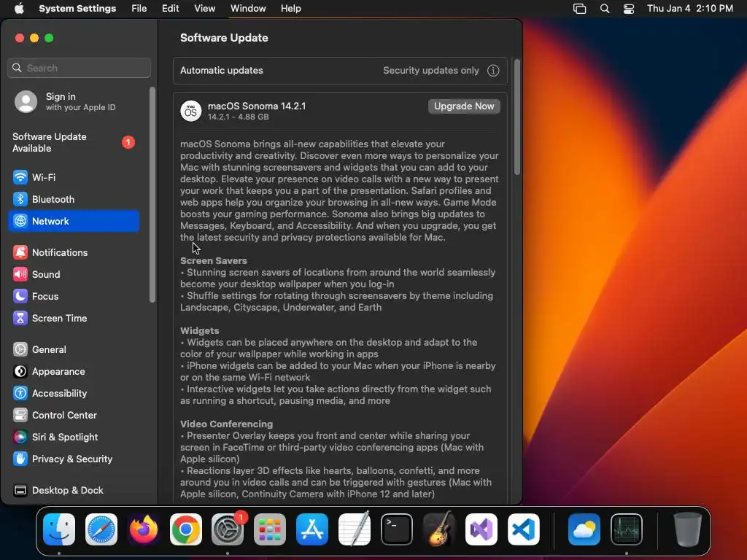Click the macOS Sonoma OS icon
This screenshot has width=747, height=560.
tap(191, 111)
